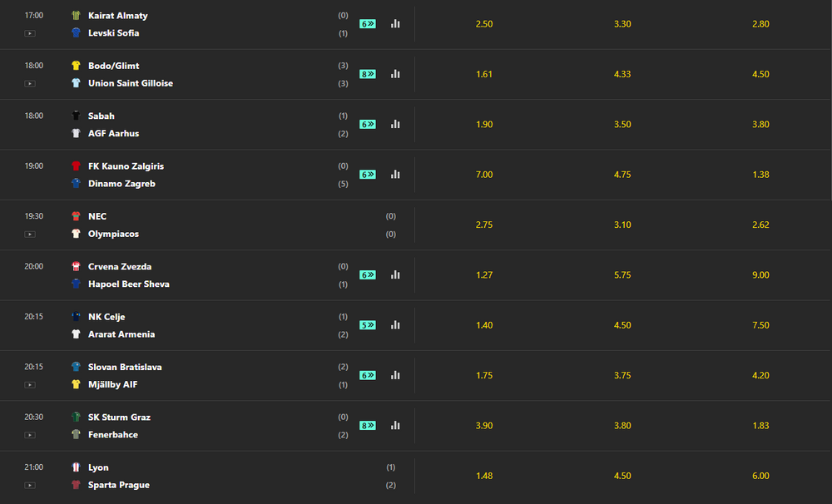Viewport: 832px width, 504px height.
Task: Click live stream icon under 17:00 match
Action: [30, 33]
